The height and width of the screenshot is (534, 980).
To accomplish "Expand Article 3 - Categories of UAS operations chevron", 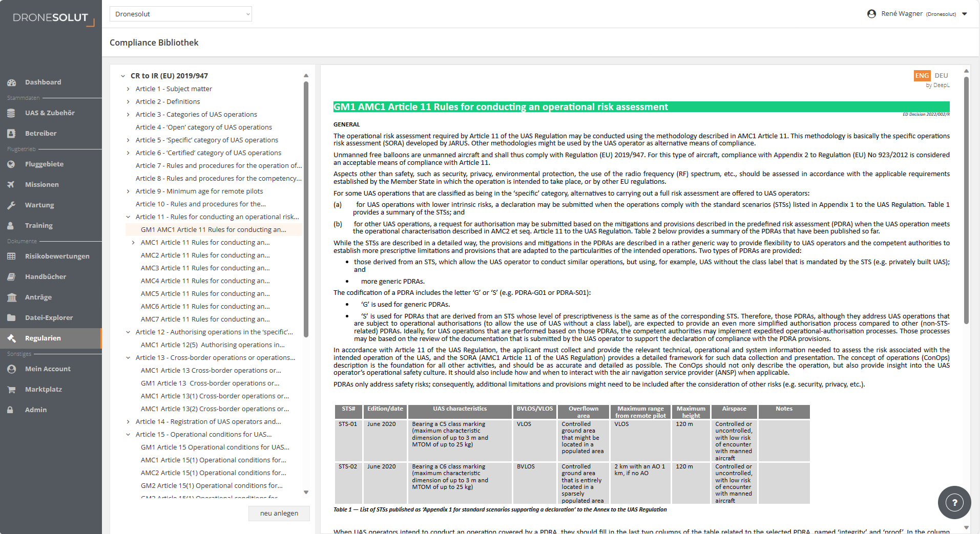I will [x=128, y=115].
